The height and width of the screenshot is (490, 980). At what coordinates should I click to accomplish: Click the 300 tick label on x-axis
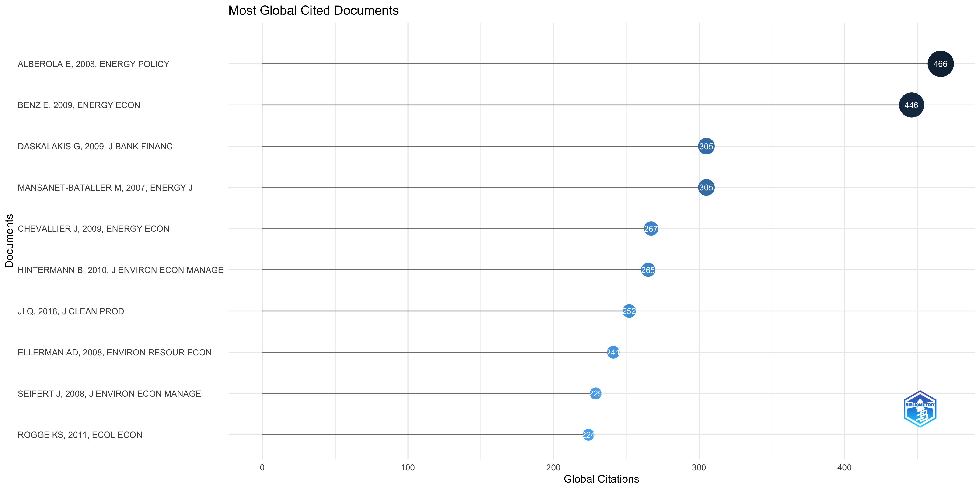698,468
